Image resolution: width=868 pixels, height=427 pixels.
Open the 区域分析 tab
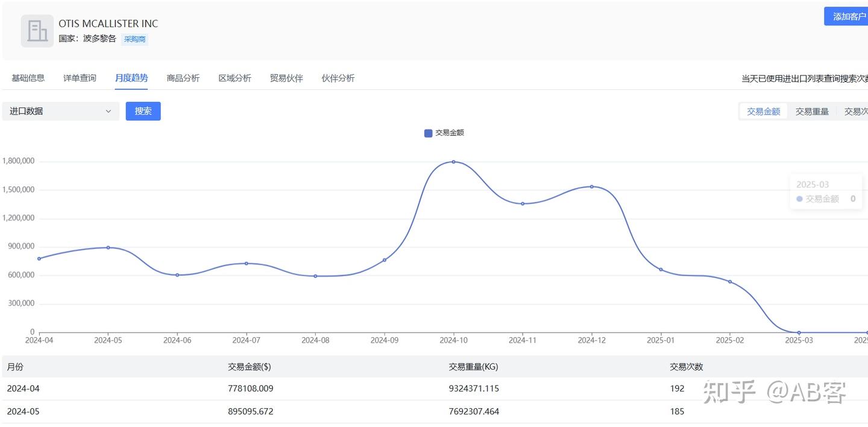point(234,78)
